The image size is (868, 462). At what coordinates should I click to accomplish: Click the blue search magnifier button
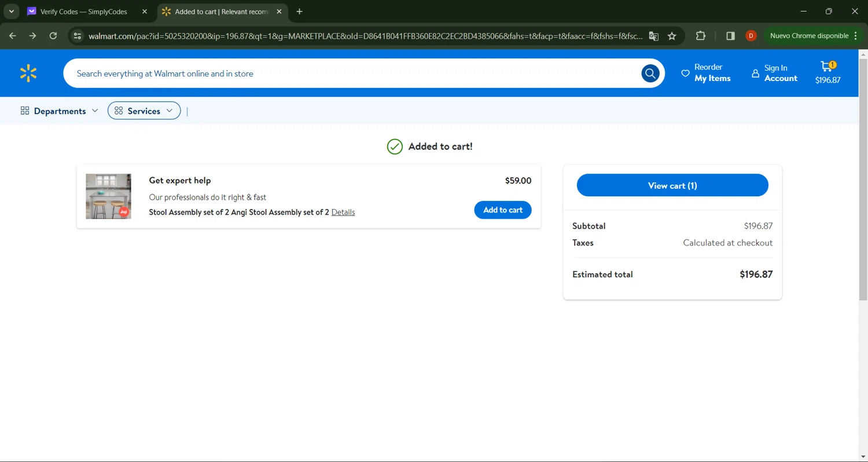click(x=650, y=74)
